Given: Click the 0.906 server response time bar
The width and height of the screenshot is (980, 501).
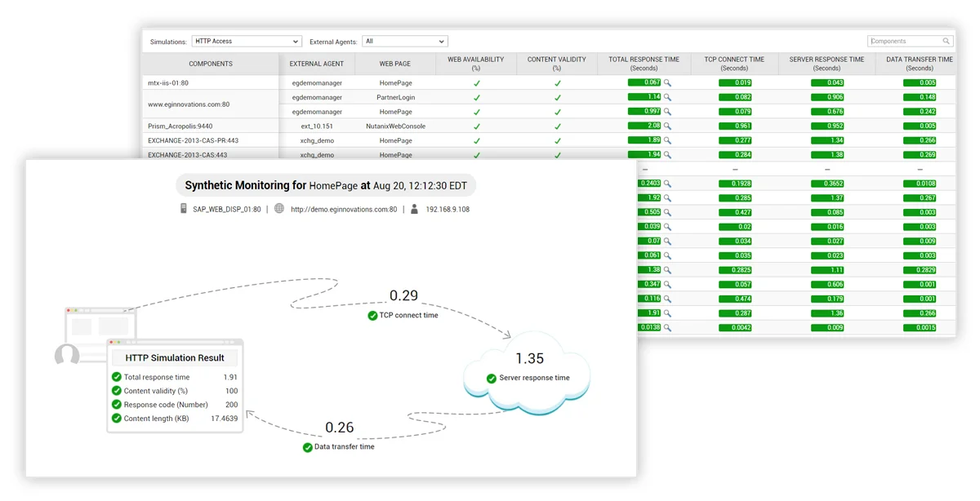Looking at the screenshot, I should click(827, 97).
